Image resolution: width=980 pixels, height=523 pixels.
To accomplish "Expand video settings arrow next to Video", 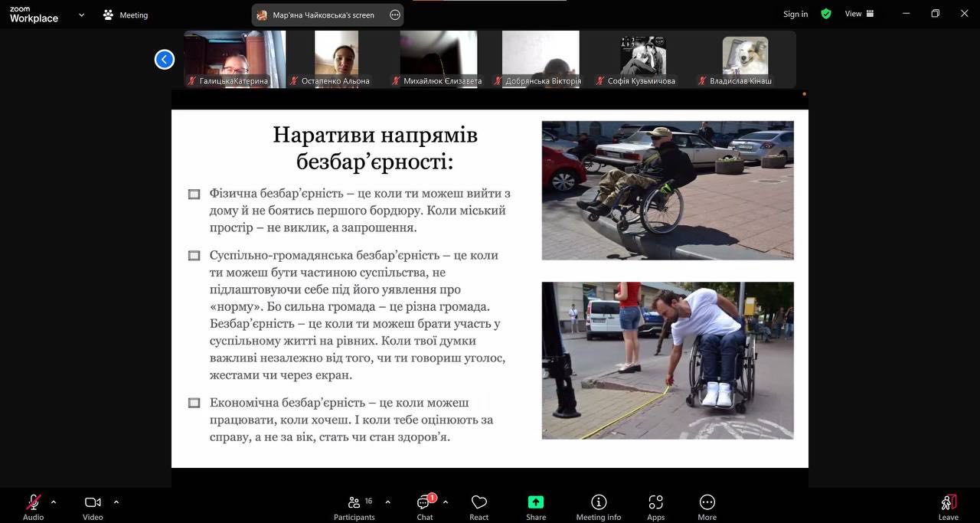I will [x=116, y=502].
